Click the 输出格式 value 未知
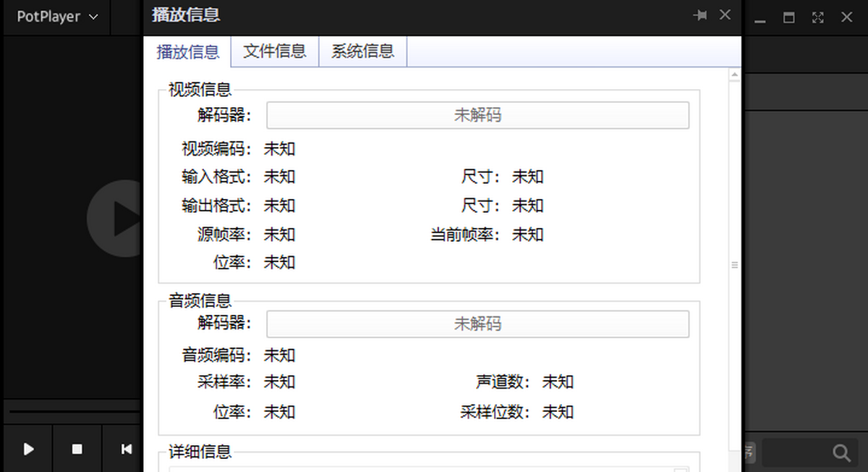868x472 pixels. [x=279, y=206]
